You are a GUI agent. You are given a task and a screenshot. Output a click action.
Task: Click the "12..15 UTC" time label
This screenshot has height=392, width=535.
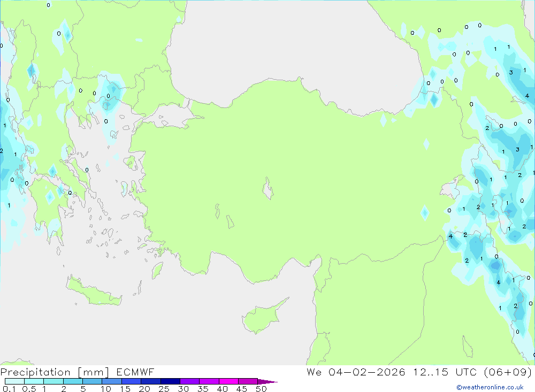pyautogui.click(x=445, y=372)
